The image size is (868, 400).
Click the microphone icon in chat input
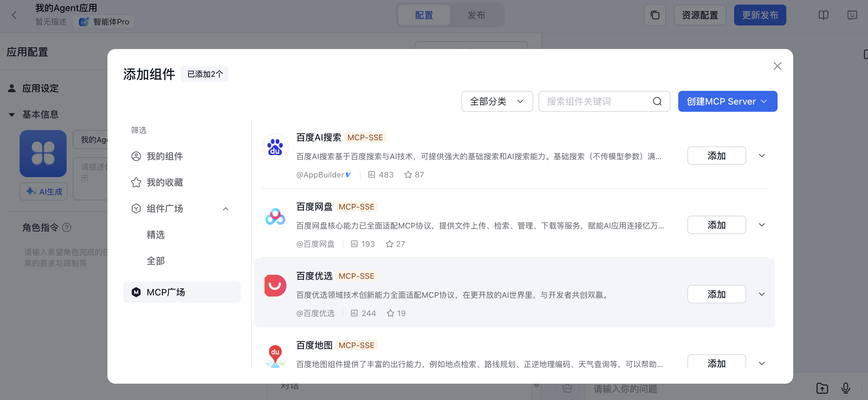click(845, 388)
